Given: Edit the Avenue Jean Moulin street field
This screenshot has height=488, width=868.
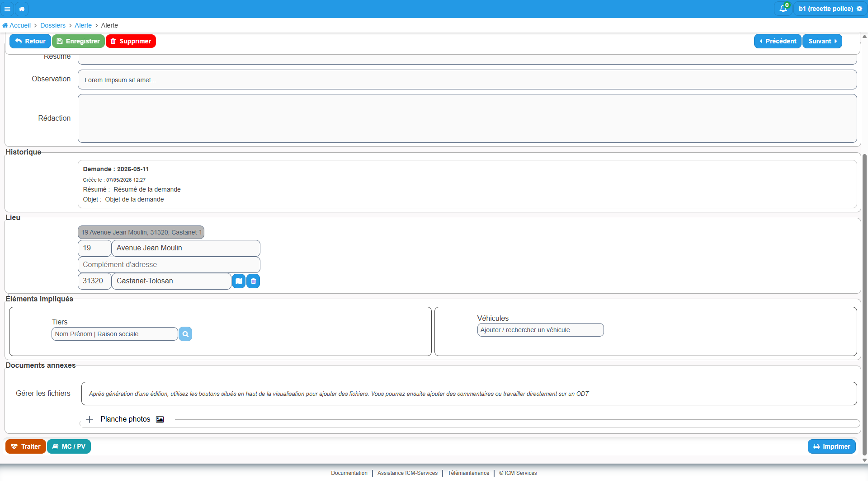Looking at the screenshot, I should click(186, 248).
